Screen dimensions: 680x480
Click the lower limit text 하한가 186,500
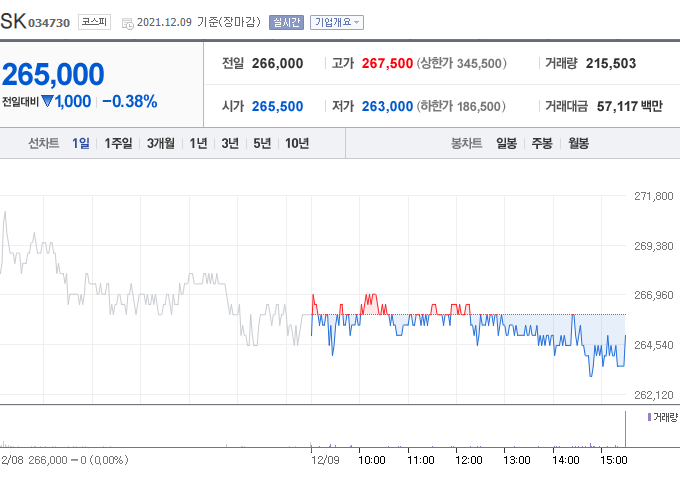click(x=461, y=106)
